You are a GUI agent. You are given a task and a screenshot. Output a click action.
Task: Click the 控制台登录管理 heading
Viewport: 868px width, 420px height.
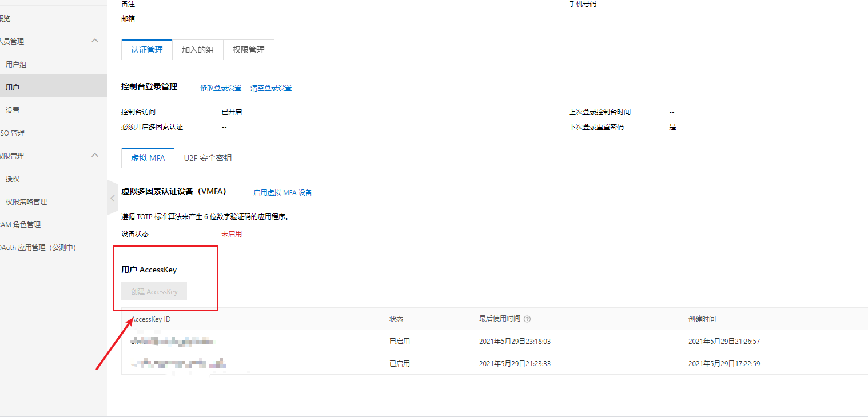(149, 87)
